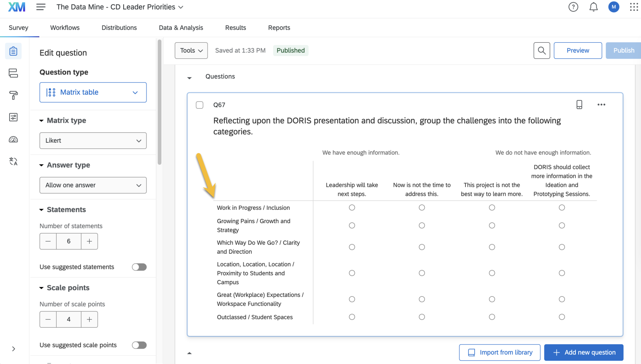The height and width of the screenshot is (364, 641).
Task: Click the block collapse arrow below Q67
Action: [x=189, y=353]
